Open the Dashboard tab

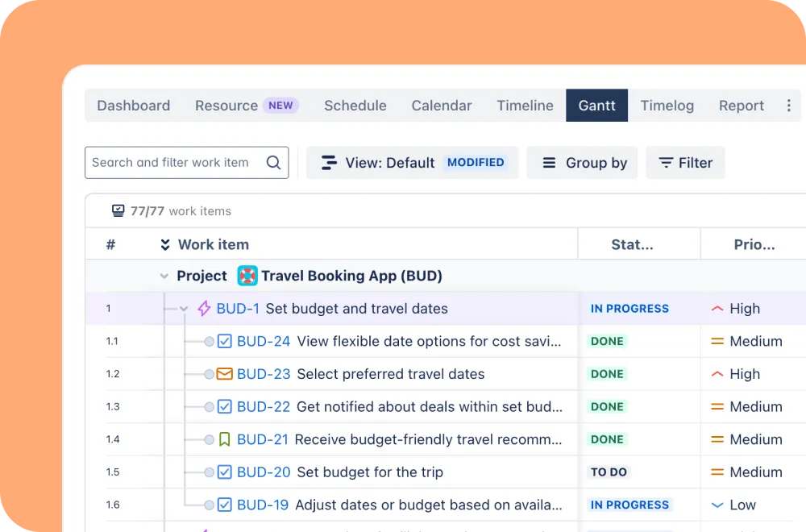[133, 106]
